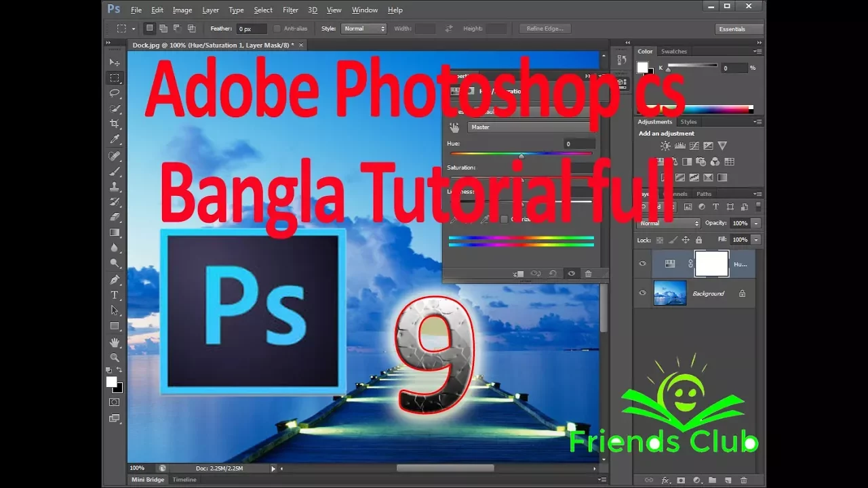Viewport: 868px width, 488px height.
Task: Select the Move tool
Action: (115, 62)
